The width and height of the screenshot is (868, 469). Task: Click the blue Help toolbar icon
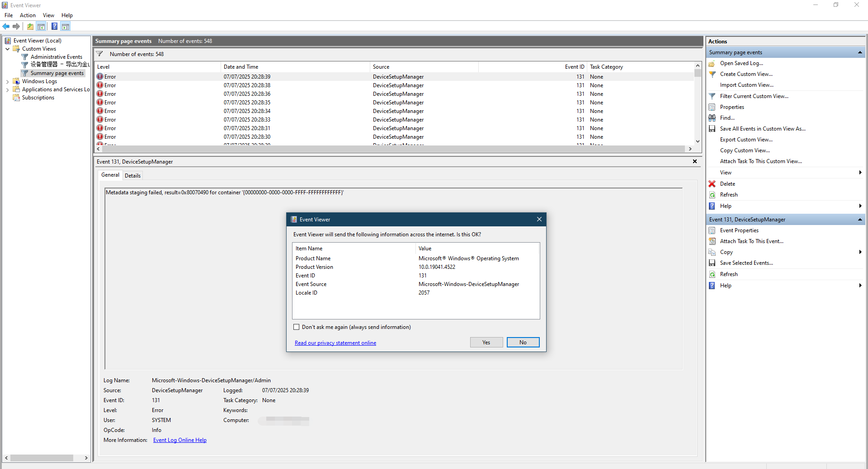[54, 26]
